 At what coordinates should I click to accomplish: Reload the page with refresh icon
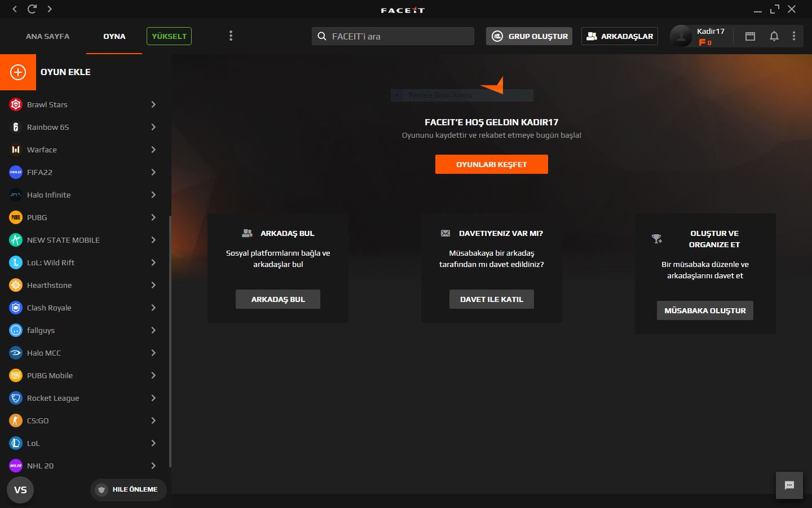click(x=32, y=9)
